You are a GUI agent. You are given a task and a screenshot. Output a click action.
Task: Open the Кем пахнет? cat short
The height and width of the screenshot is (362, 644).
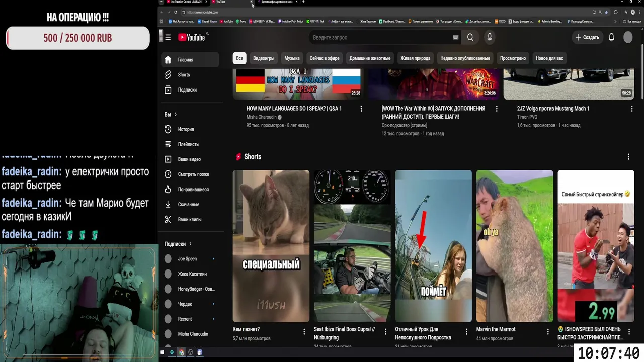pyautogui.click(x=271, y=246)
